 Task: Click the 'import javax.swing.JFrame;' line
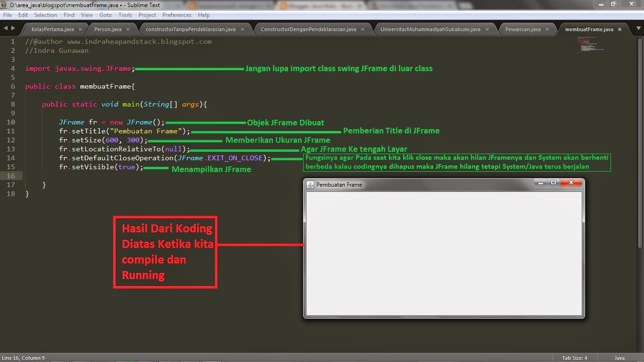(80, 68)
